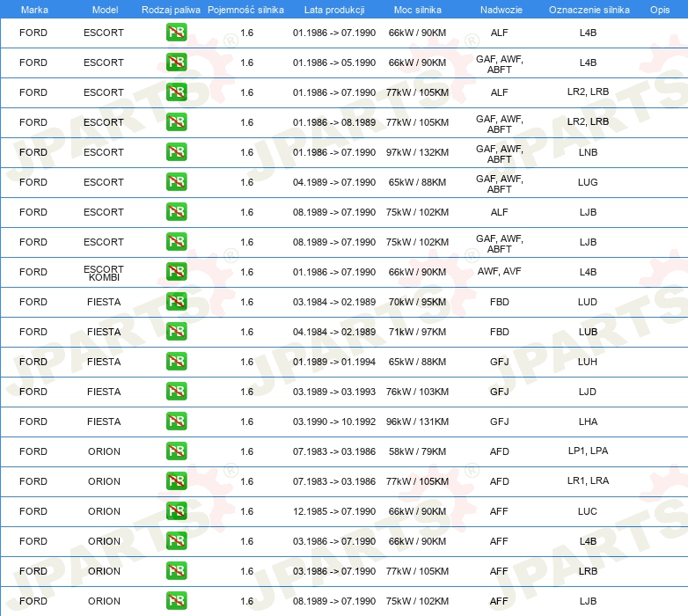Select production years 12.1985 -> 07.1990

[x=334, y=511]
